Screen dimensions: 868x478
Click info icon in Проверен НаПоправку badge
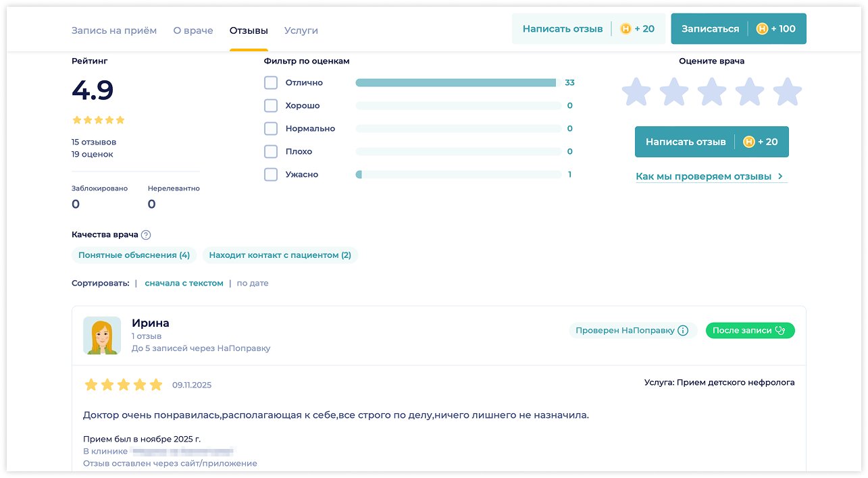pyautogui.click(x=683, y=331)
